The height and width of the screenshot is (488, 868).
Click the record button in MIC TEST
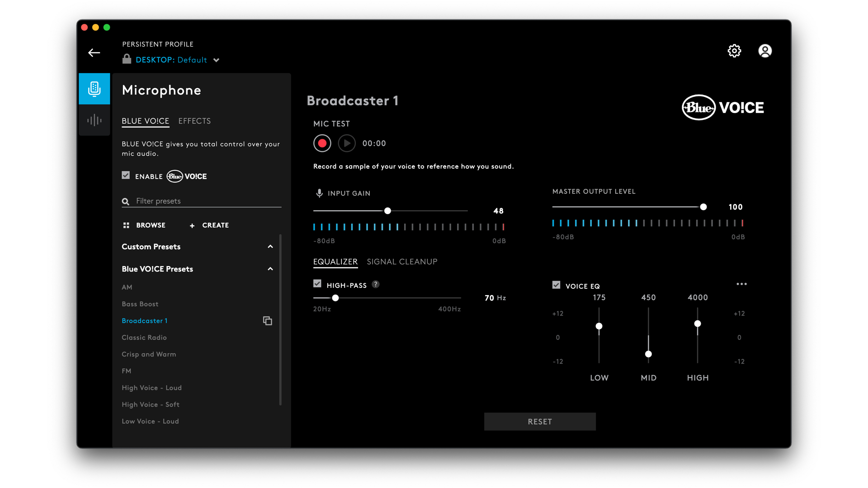point(322,143)
